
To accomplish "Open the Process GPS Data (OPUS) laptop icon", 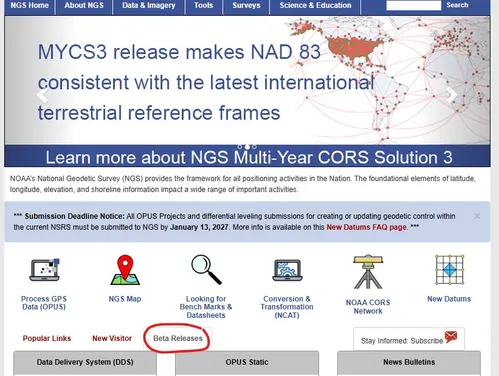I will coord(44,270).
